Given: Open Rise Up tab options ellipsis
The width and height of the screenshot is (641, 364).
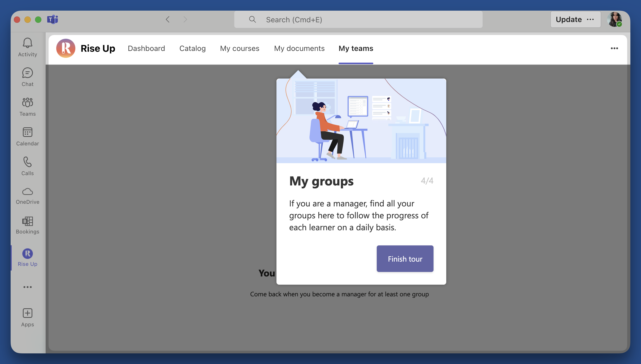Looking at the screenshot, I should click(x=614, y=48).
